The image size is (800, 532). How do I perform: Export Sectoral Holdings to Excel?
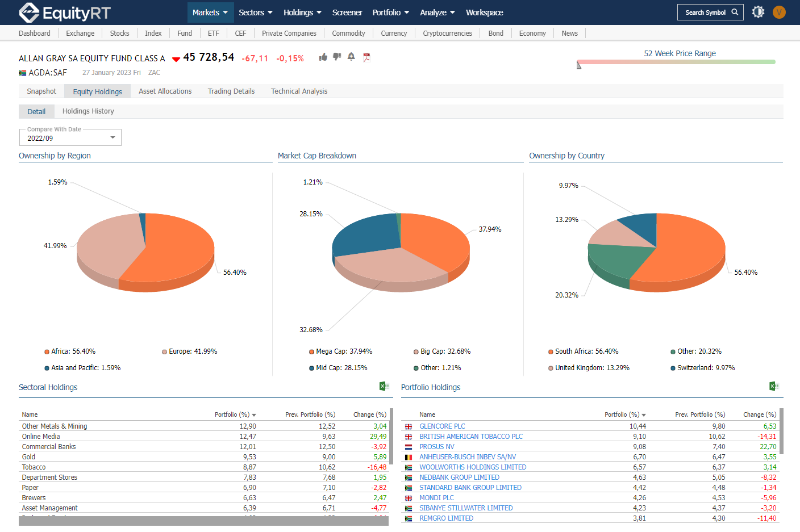(x=384, y=386)
